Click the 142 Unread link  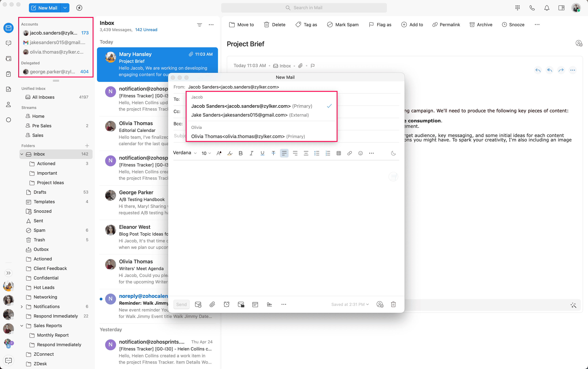coord(146,30)
